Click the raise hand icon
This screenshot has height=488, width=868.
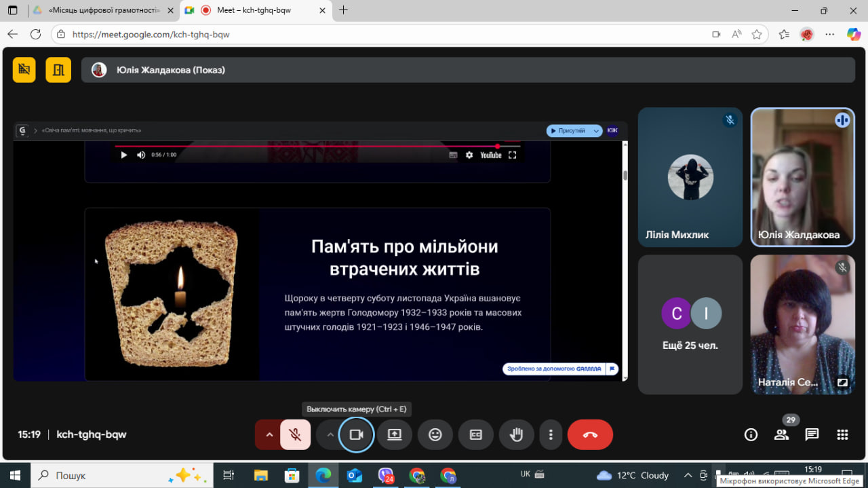(x=517, y=435)
